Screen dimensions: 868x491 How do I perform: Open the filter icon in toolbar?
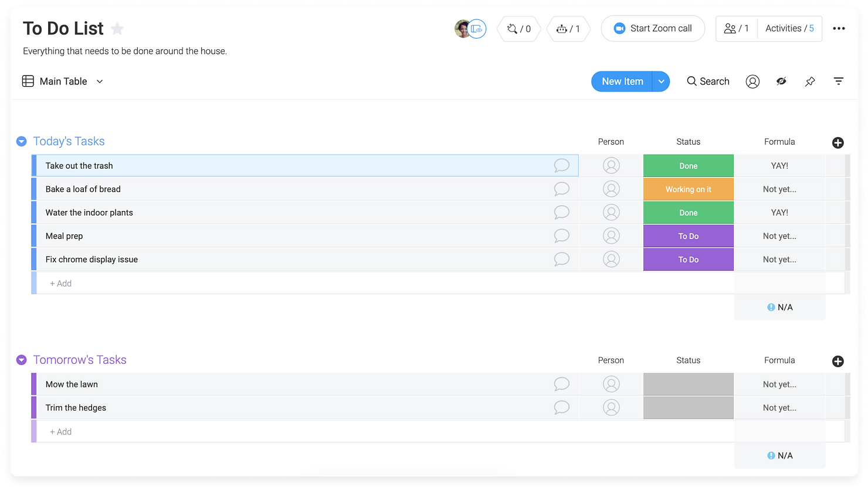[x=839, y=81]
